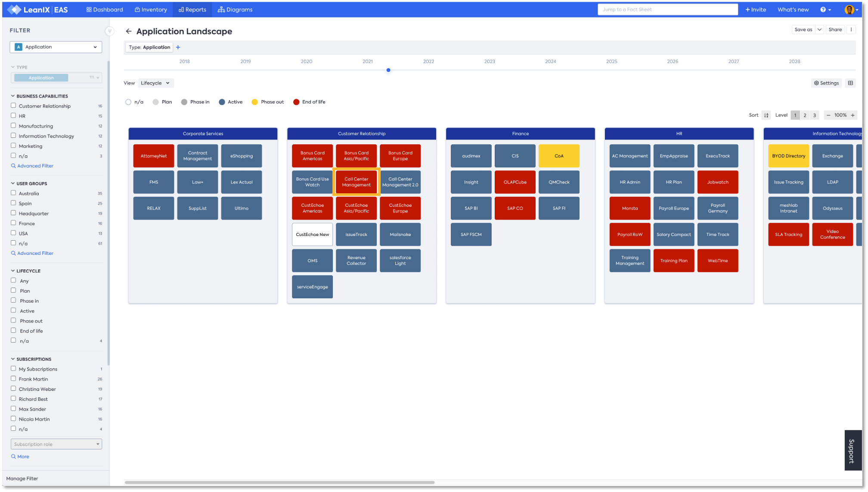The width and height of the screenshot is (868, 492).
Task: Check the Customer Relationship capability filter
Action: [x=13, y=105]
